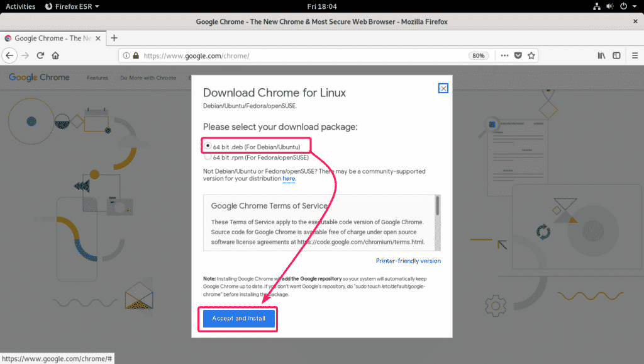Select the 64 bit .deb radio option
The image size is (644, 364).
coord(208,145)
